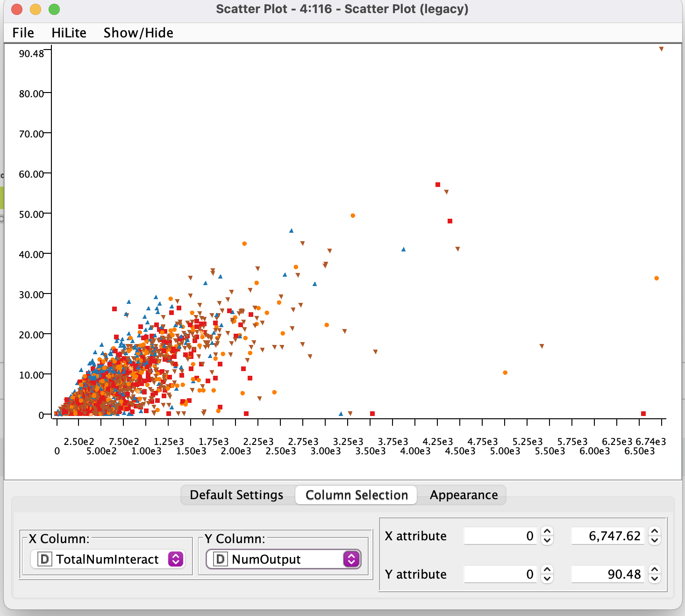This screenshot has height=616, width=685.
Task: Decrease the X attribute maximum of 6,747.62
Action: click(x=654, y=540)
